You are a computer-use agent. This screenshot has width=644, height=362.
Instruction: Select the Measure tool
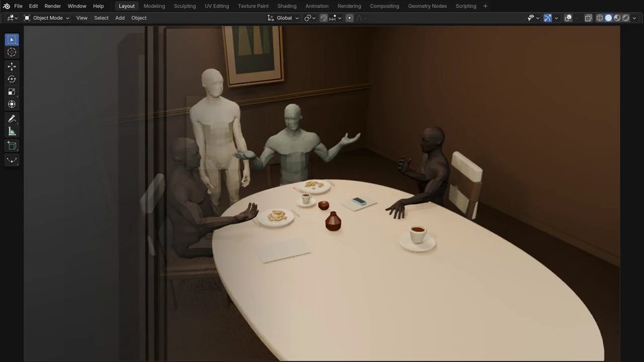point(11,131)
